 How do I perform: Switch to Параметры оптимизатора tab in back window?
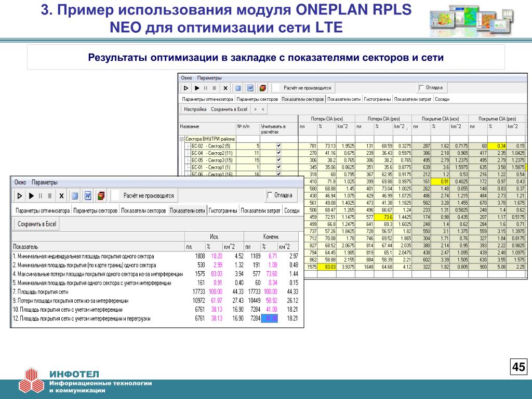click(x=208, y=99)
